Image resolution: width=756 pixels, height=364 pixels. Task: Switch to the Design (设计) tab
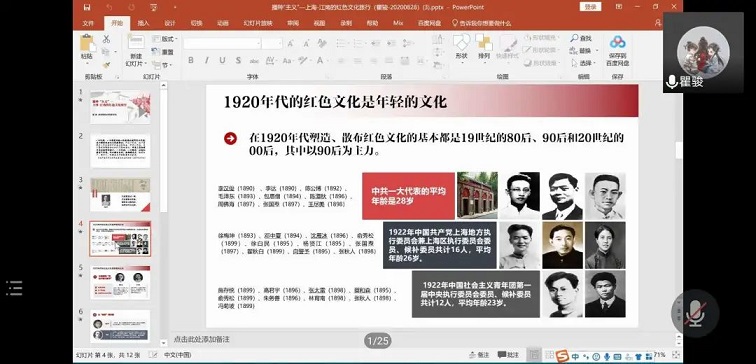click(x=170, y=23)
